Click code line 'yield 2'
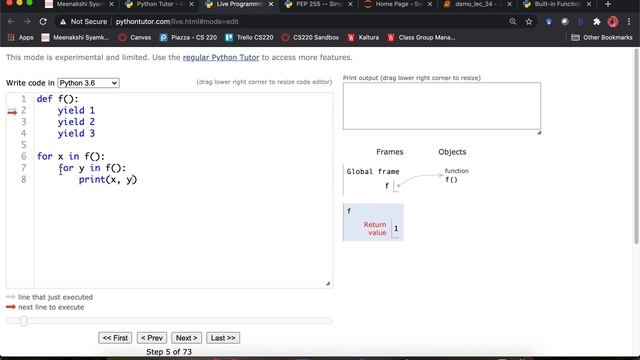 pyautogui.click(x=76, y=122)
